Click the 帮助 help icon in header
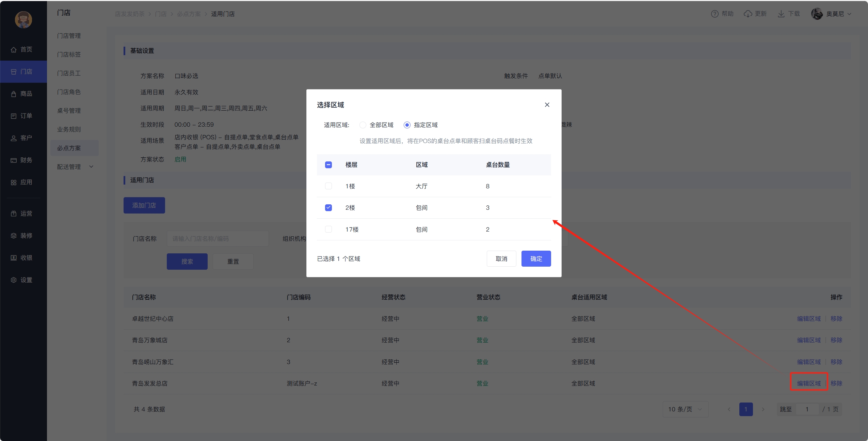This screenshot has height=441, width=868. [x=714, y=14]
